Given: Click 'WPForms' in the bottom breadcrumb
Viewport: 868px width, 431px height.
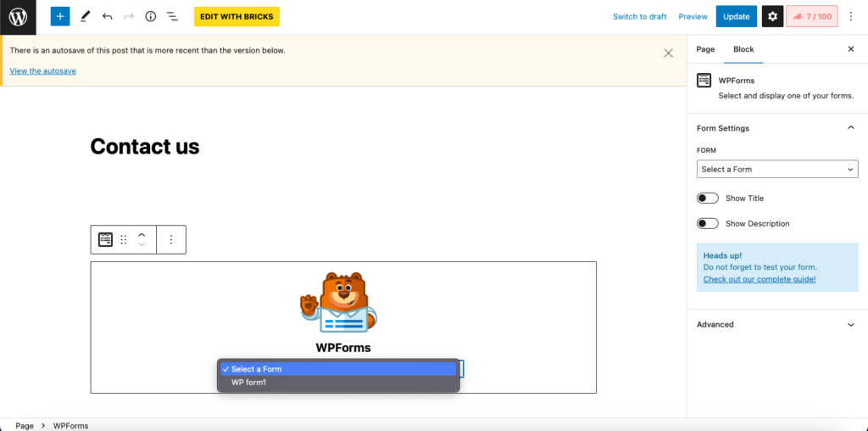Looking at the screenshot, I should click(x=70, y=426).
